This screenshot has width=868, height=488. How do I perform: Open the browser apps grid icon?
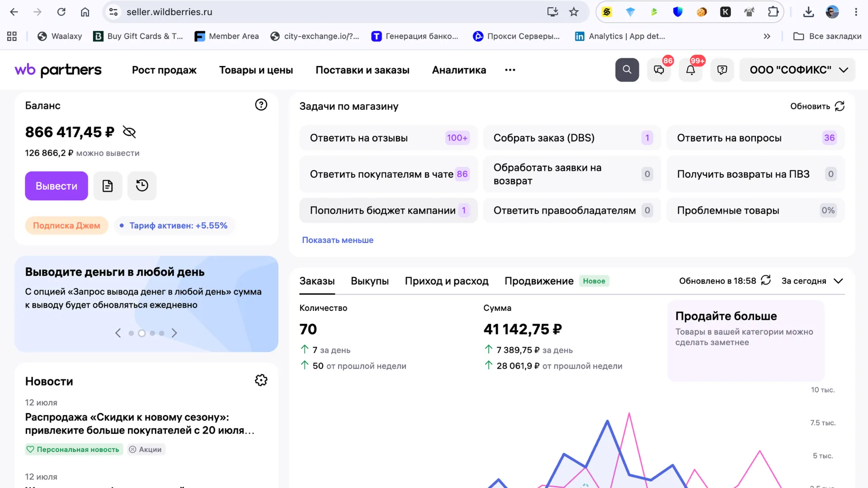click(12, 36)
